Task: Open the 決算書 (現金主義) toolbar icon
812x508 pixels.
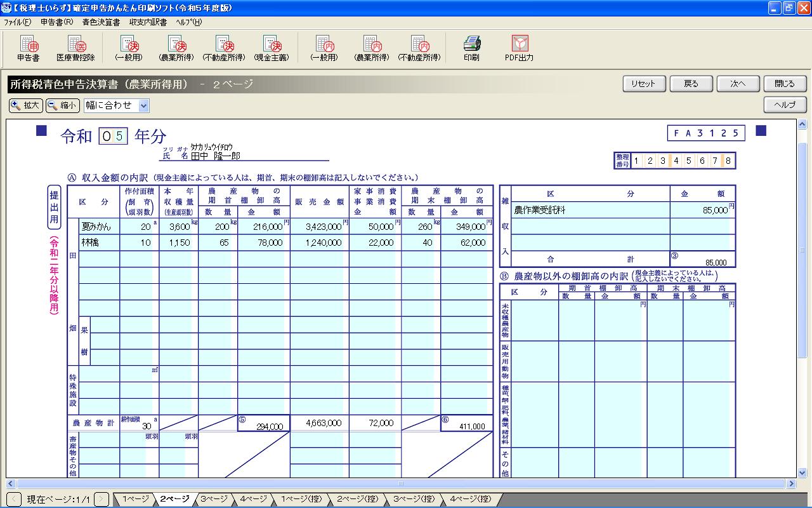Action: [x=271, y=48]
